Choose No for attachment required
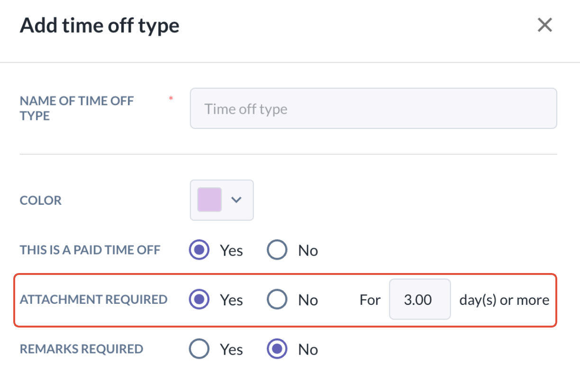Viewport: 580px width, 392px height. point(277,300)
